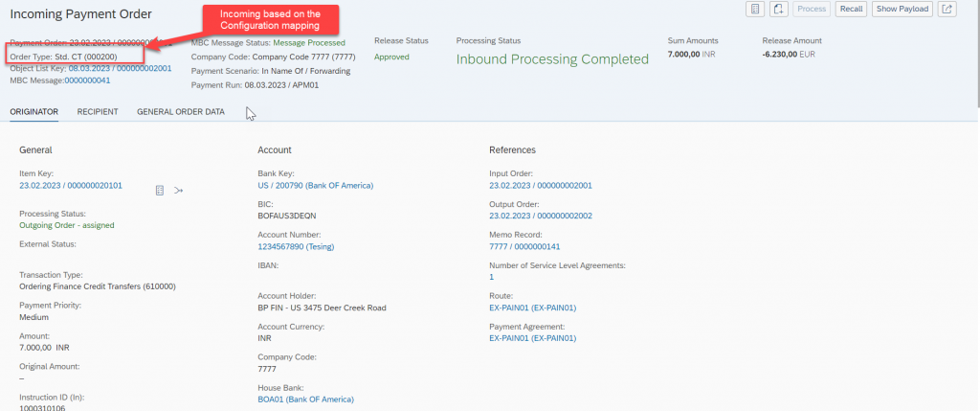Screen dimensions: 980x411
Task: Click Account Holder BP FIN - US 3475 text
Action: click(x=322, y=308)
